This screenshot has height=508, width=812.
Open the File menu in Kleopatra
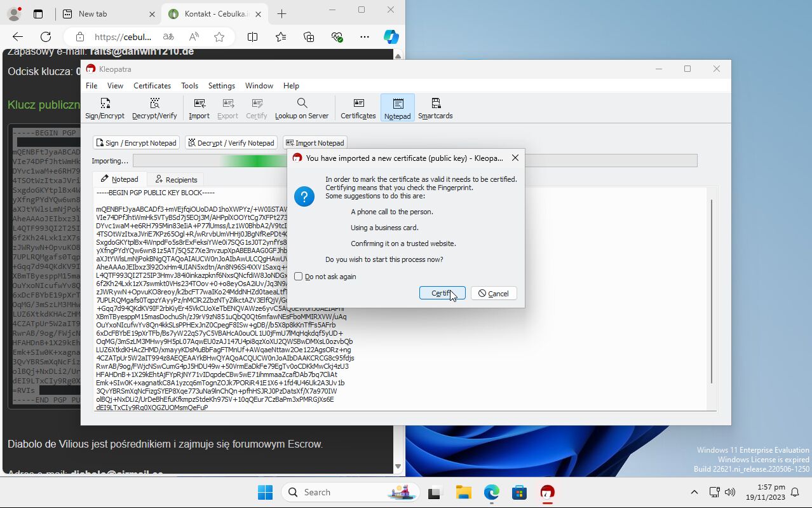(91, 86)
